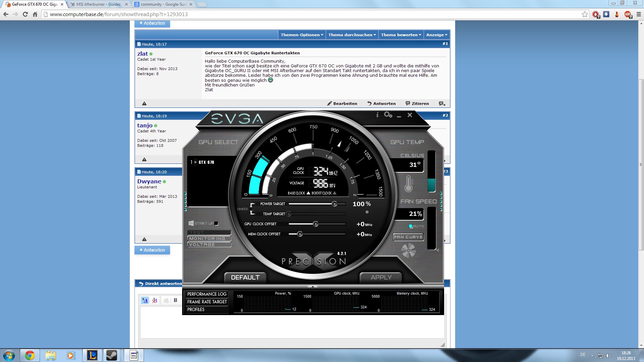
Task: Click the EVGA info 'i' icon
Action: (377, 115)
